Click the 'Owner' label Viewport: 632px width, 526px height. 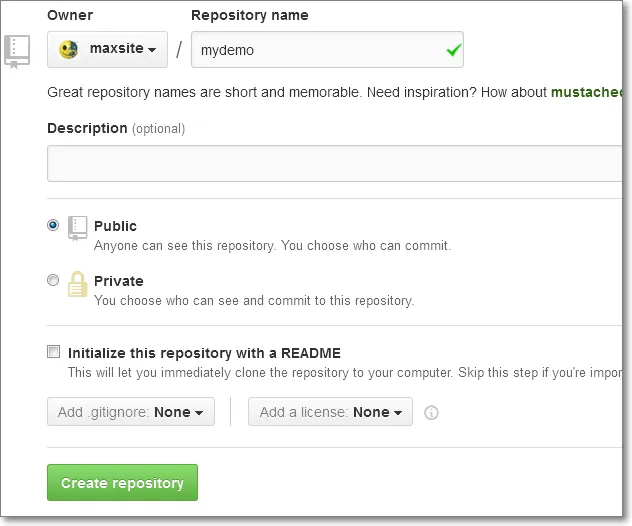pyautogui.click(x=70, y=15)
